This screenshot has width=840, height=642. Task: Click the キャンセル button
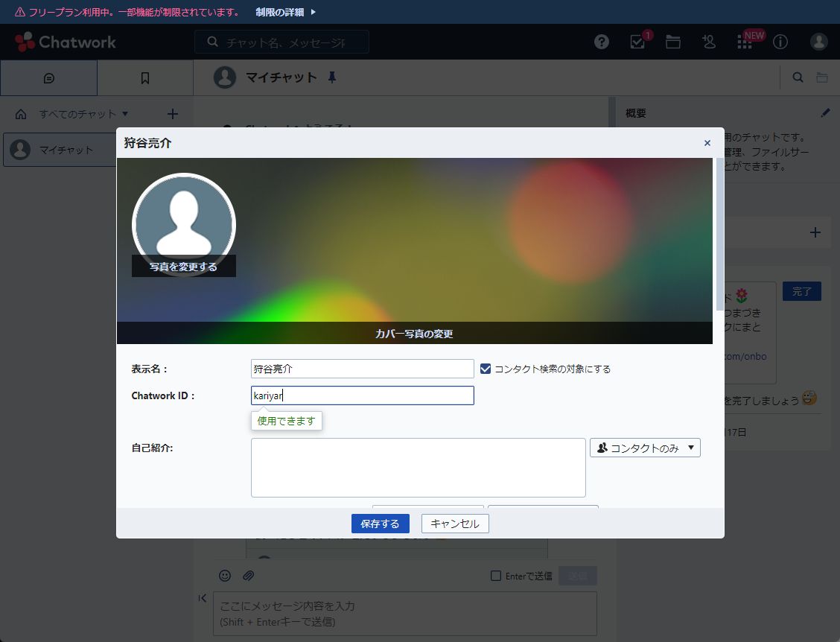click(455, 524)
